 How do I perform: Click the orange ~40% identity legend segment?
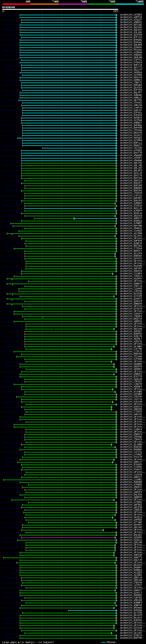coord(45,4)
